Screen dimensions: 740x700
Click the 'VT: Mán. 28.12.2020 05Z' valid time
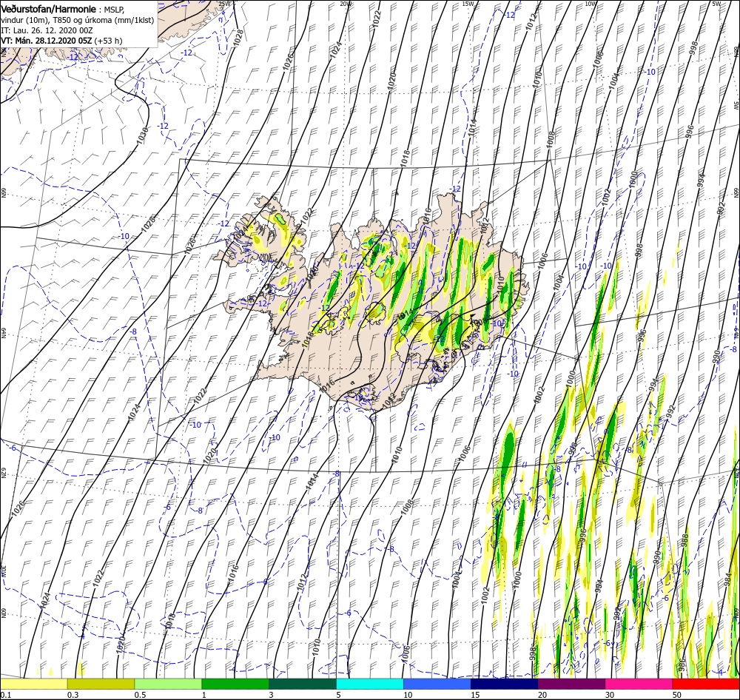coord(46,41)
